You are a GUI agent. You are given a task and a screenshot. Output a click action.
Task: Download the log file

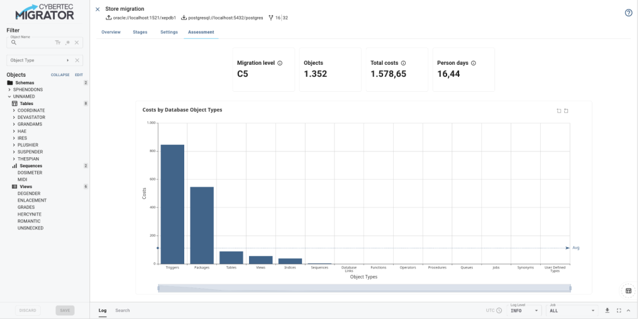[x=608, y=310]
